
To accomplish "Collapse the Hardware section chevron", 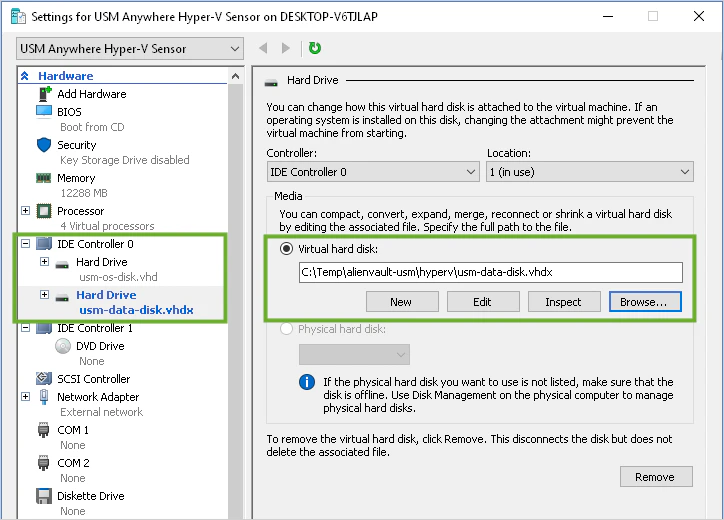I will (x=24, y=76).
